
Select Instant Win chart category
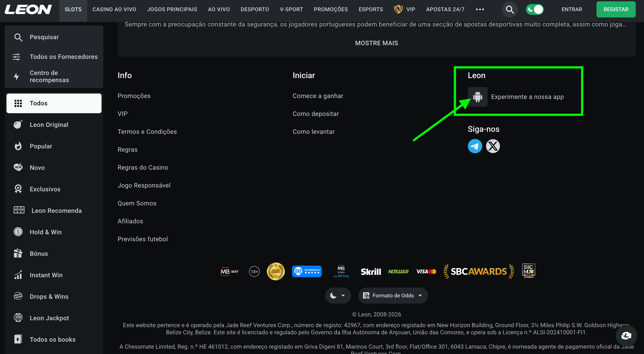[54, 275]
